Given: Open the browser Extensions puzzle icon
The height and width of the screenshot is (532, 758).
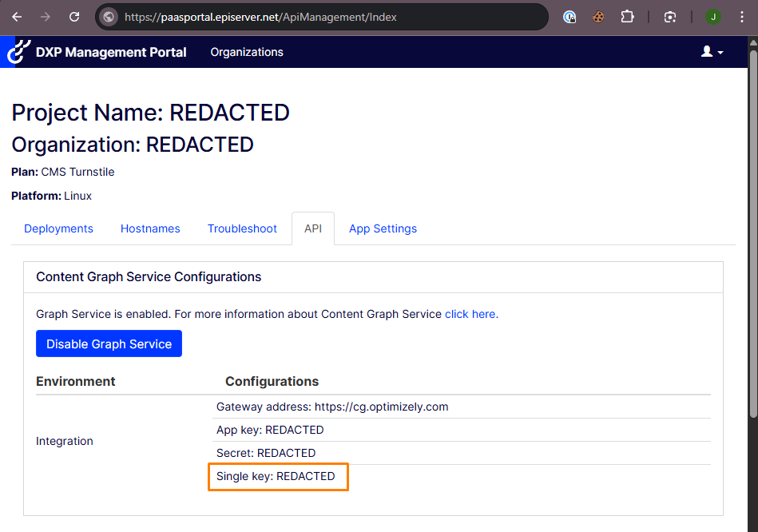Looking at the screenshot, I should point(627,17).
